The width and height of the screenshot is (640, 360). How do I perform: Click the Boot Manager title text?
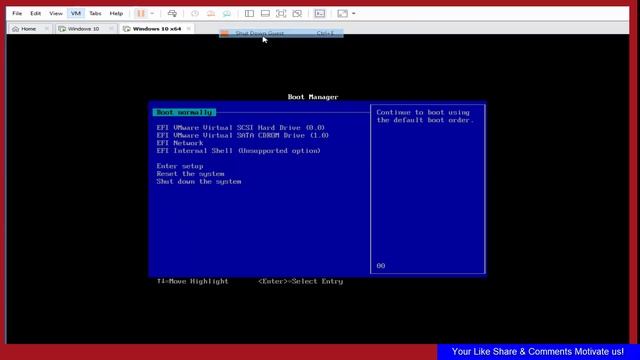click(313, 97)
